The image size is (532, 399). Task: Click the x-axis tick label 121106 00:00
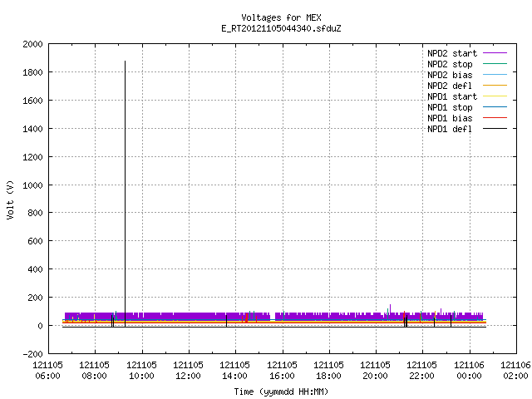(469, 371)
